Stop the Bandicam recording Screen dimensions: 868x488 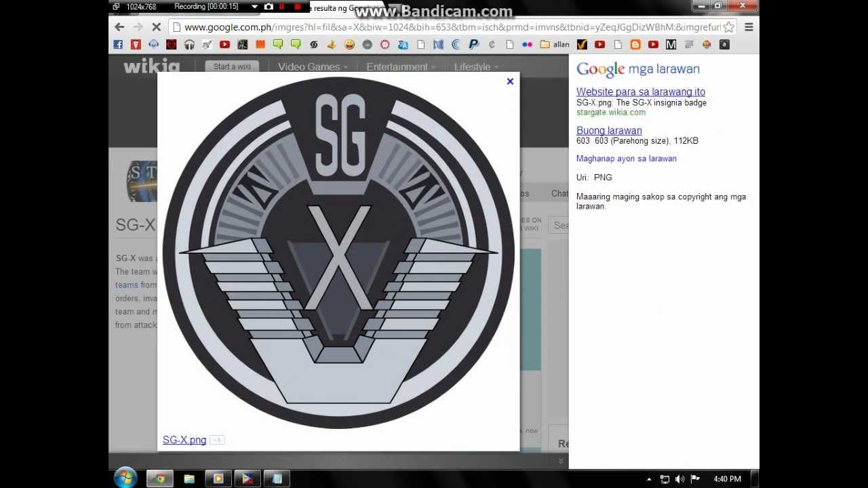[x=297, y=7]
